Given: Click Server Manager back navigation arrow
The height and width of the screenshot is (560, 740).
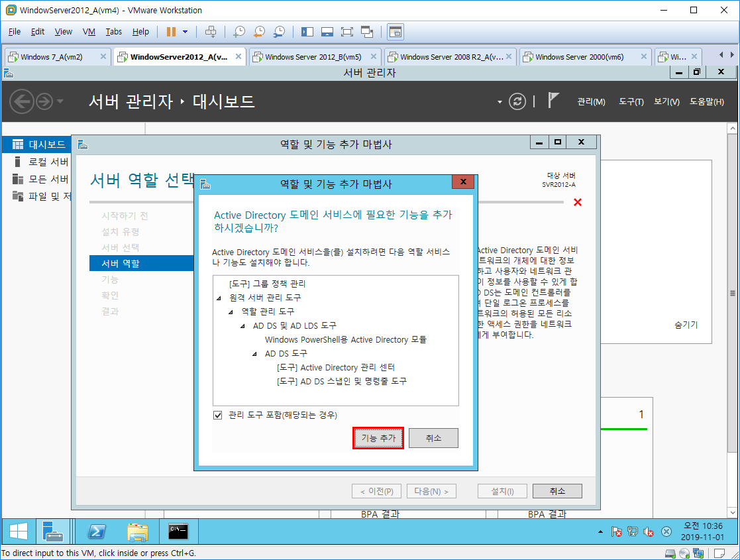Looking at the screenshot, I should pos(22,101).
